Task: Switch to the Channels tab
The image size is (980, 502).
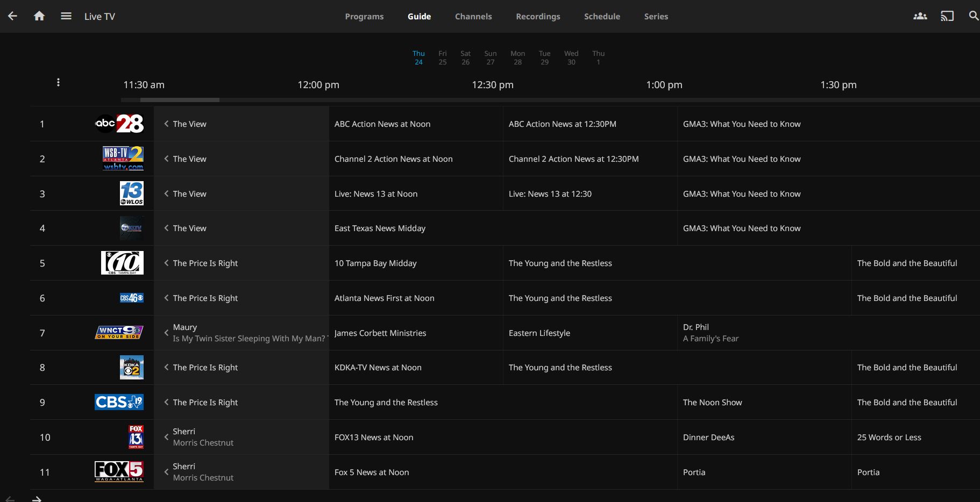Action: (x=473, y=17)
